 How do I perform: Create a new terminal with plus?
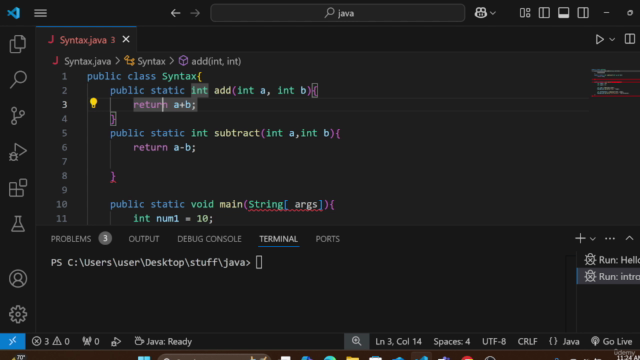coord(580,238)
